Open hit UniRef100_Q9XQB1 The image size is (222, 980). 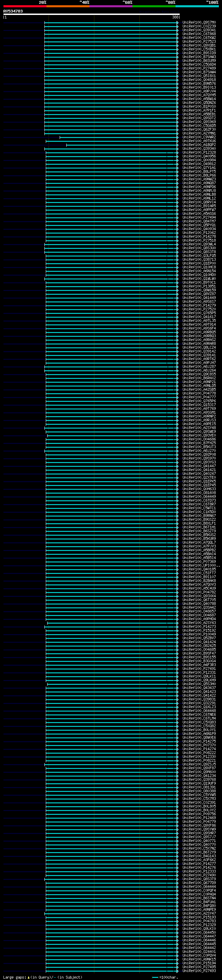point(199,45)
